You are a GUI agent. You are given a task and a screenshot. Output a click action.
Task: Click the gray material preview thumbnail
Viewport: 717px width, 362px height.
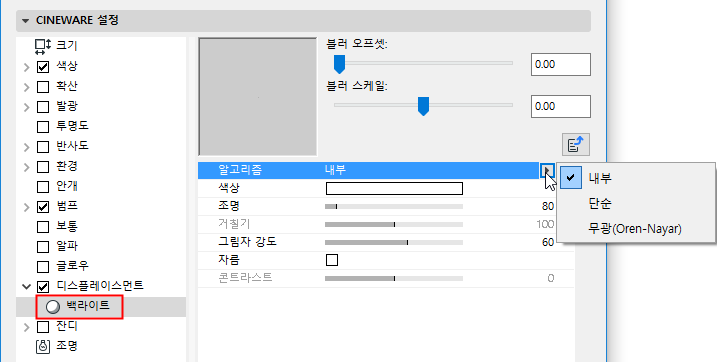pos(258,97)
